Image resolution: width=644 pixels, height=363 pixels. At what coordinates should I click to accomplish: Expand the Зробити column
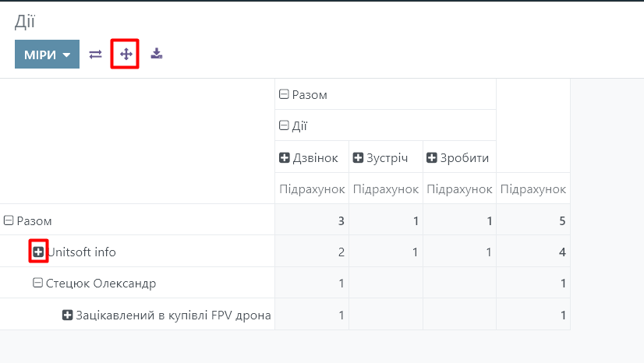click(x=458, y=158)
